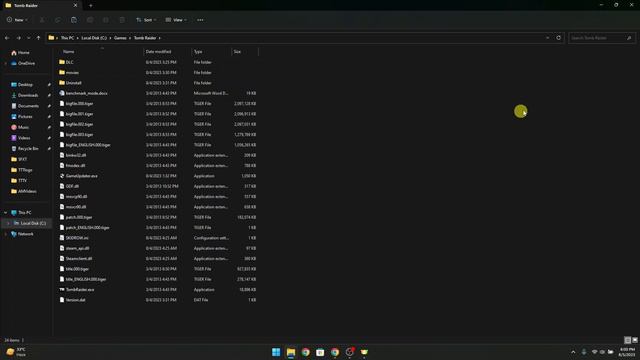Switch to details view layout icon
The height and width of the screenshot is (360, 640).
[628, 340]
